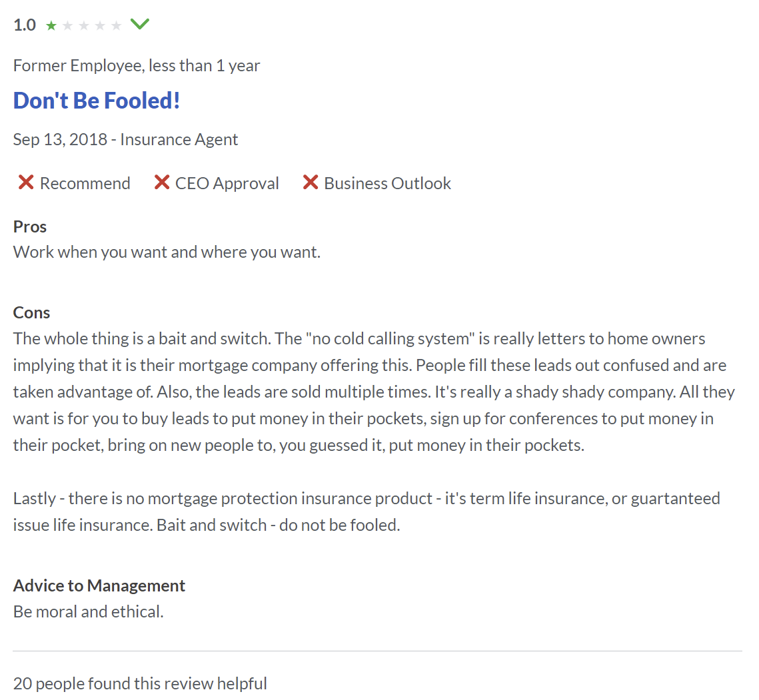759x700 pixels.
Task: Click the "Former Employee, less than 1 year" text
Action: [137, 65]
